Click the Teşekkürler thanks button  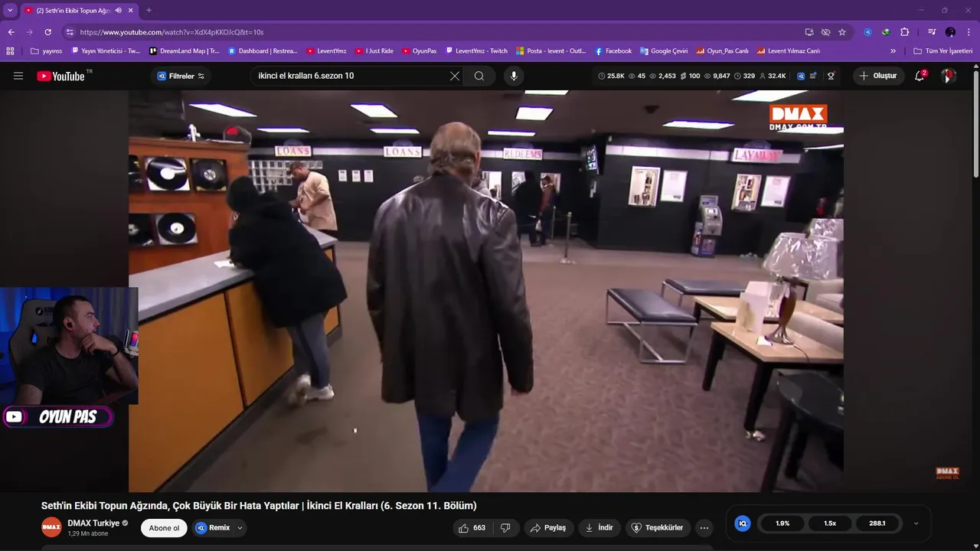point(657,528)
